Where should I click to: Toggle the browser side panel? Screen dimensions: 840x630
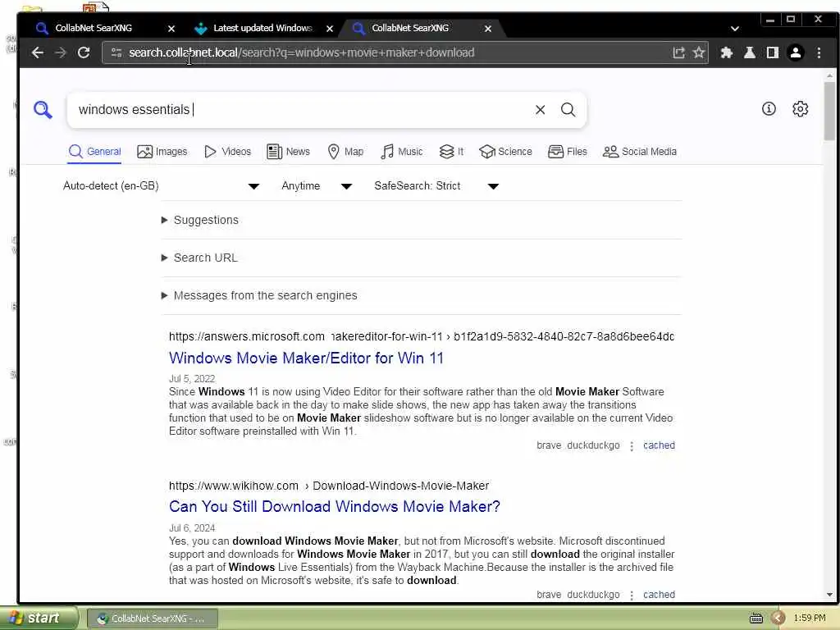tap(773, 52)
